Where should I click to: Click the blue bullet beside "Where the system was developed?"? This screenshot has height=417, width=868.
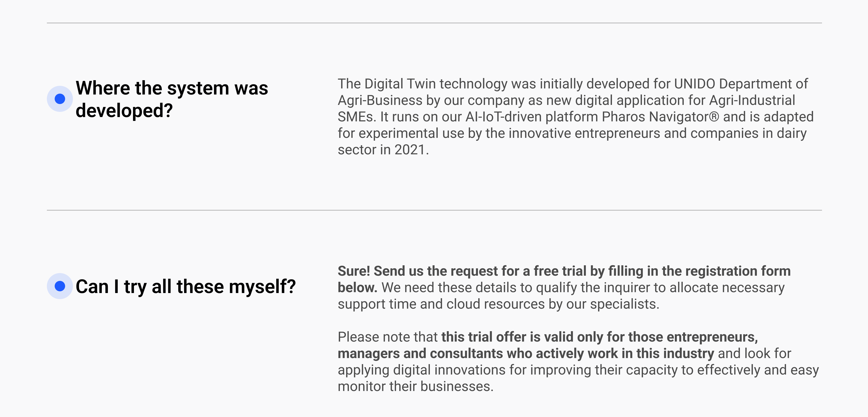pos(60,99)
